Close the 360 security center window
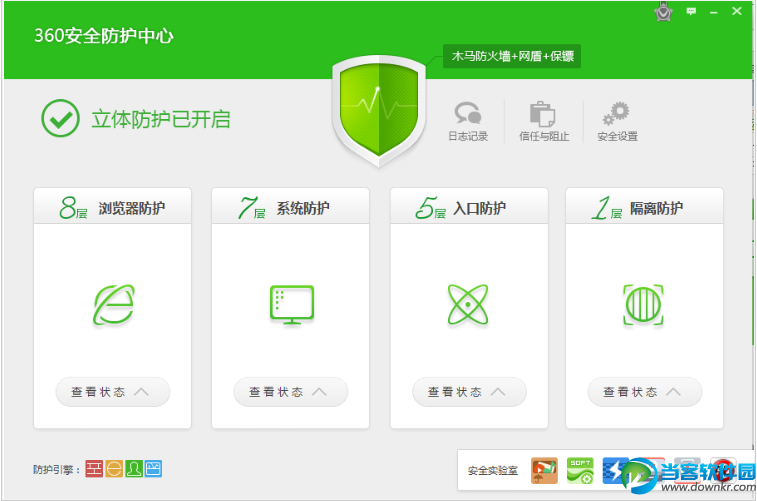757x501 pixels. [737, 11]
